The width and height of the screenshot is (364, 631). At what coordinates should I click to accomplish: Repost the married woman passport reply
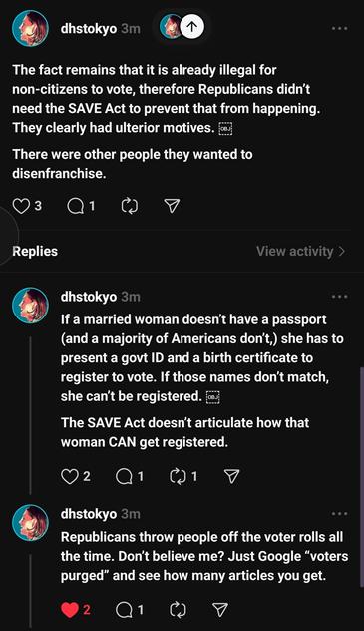pyautogui.click(x=178, y=477)
